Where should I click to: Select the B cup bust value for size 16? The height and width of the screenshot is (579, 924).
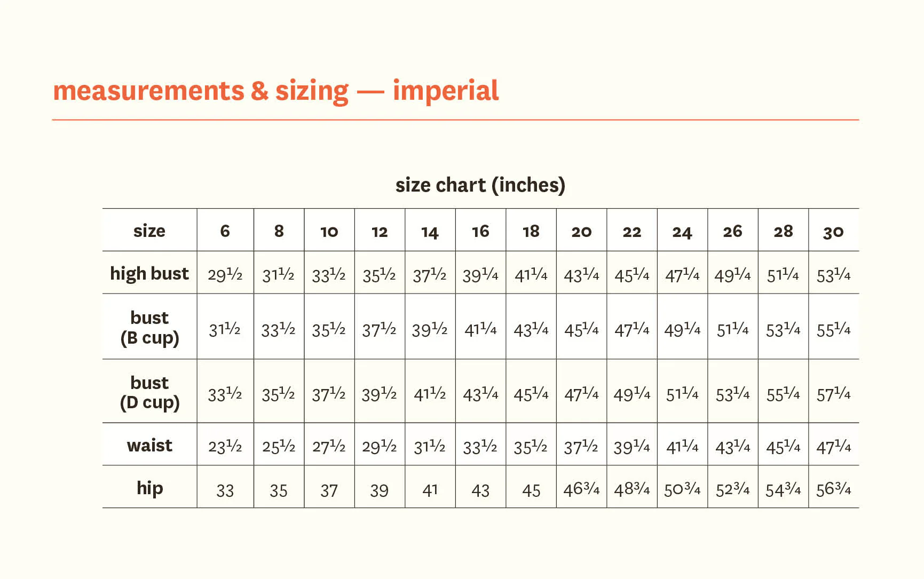click(x=480, y=330)
